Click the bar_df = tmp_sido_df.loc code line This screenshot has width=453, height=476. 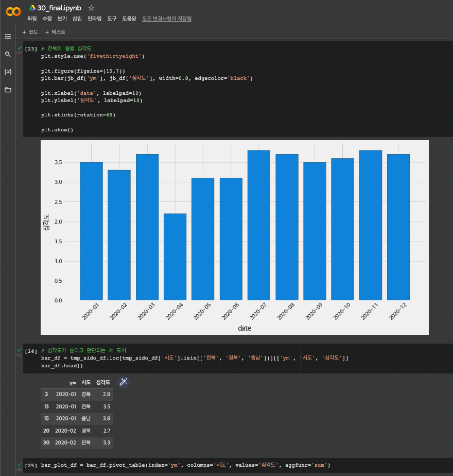point(195,358)
